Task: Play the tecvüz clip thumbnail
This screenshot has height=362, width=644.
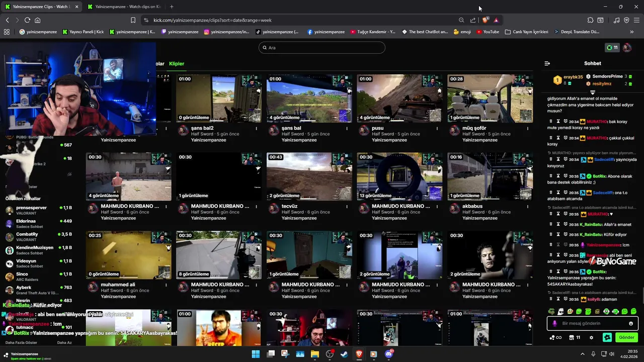Action: coord(309,176)
